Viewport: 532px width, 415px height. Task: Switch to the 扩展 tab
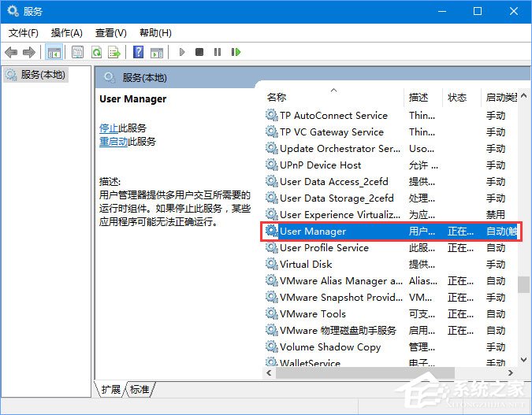click(x=111, y=389)
